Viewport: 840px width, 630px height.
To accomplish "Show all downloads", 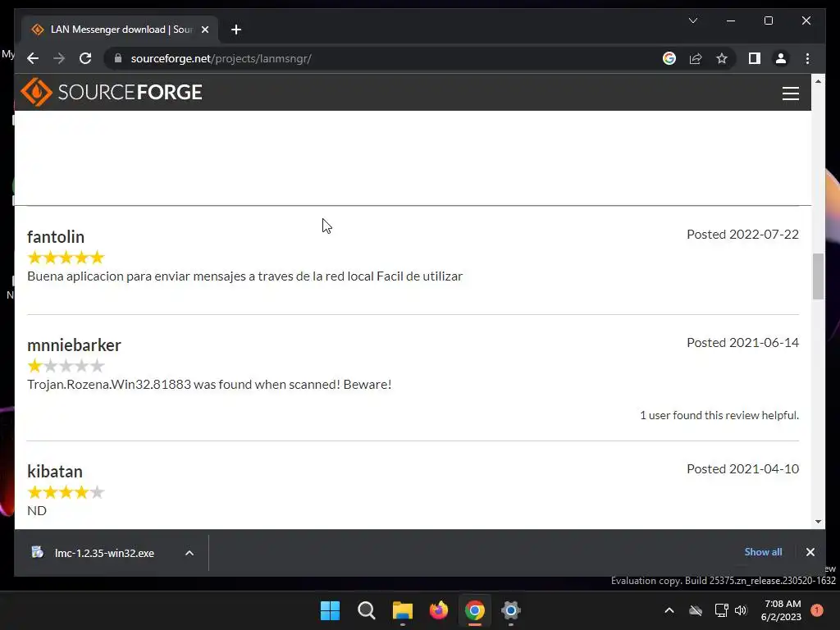I will coord(763,552).
